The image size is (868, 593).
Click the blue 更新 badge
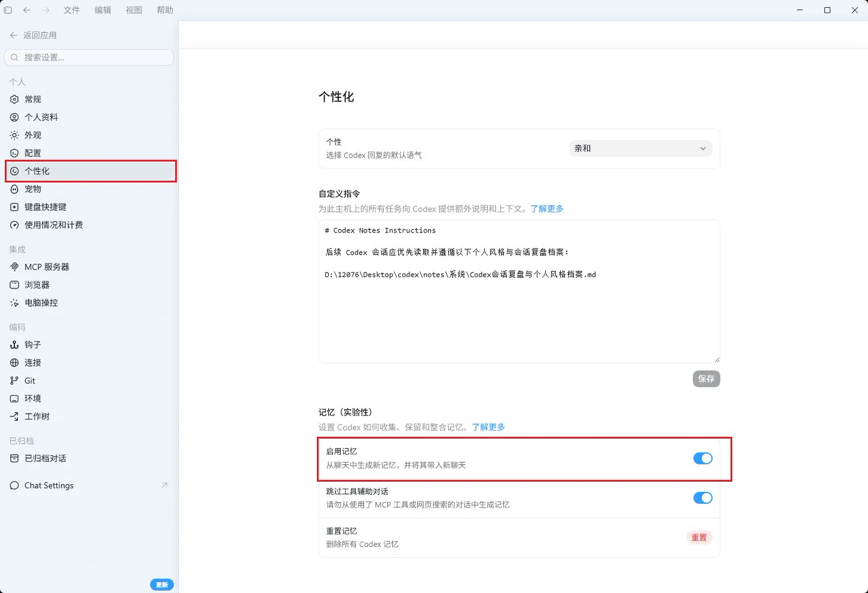(161, 585)
